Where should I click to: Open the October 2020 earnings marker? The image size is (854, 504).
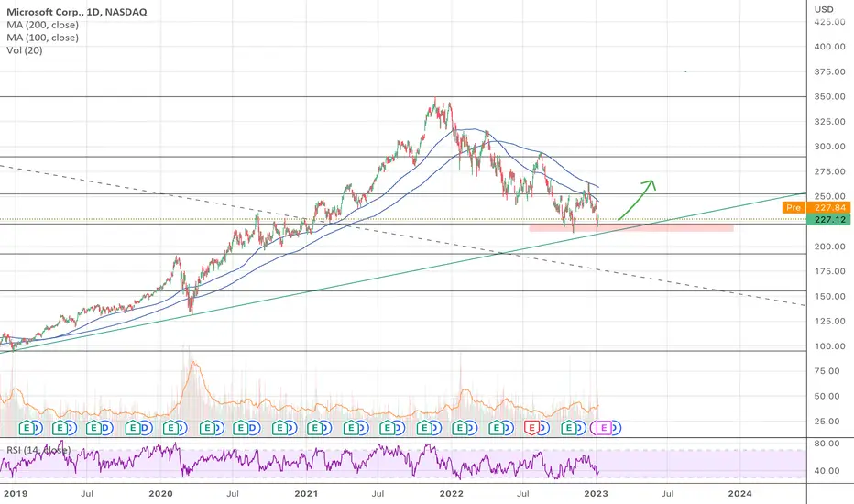(x=279, y=428)
